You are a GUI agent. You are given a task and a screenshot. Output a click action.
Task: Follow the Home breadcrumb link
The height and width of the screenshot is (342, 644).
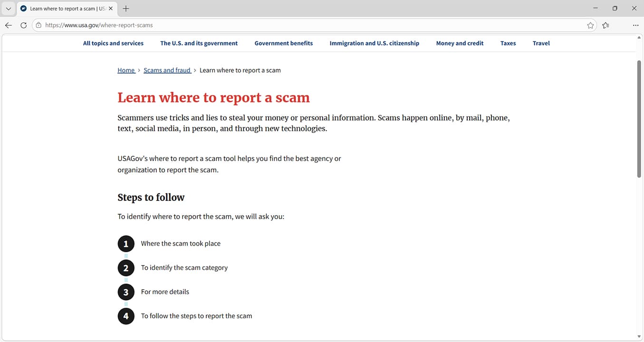tap(126, 70)
